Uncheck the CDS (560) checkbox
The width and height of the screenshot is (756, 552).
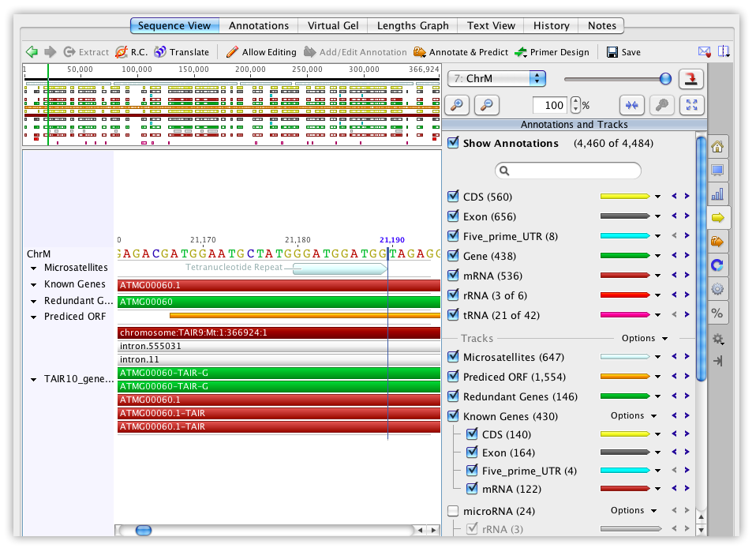[x=453, y=196]
